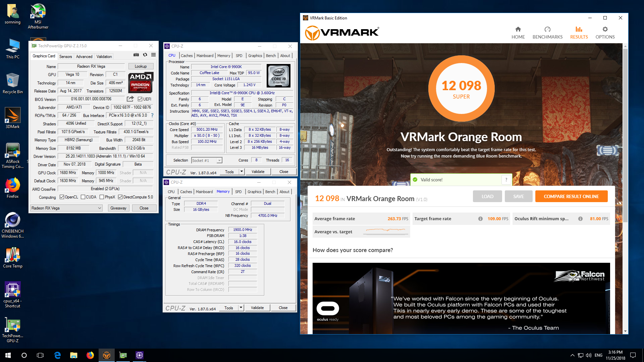
Task: Open Radeon RX Vega GPU selector dropdown
Action: (66, 208)
